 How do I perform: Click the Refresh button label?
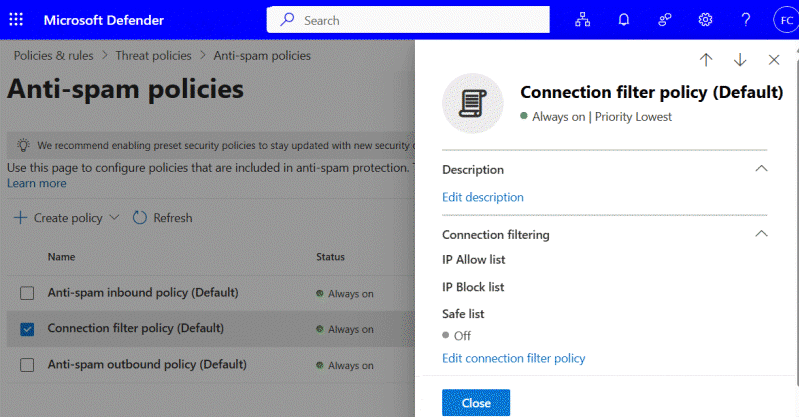(x=173, y=218)
